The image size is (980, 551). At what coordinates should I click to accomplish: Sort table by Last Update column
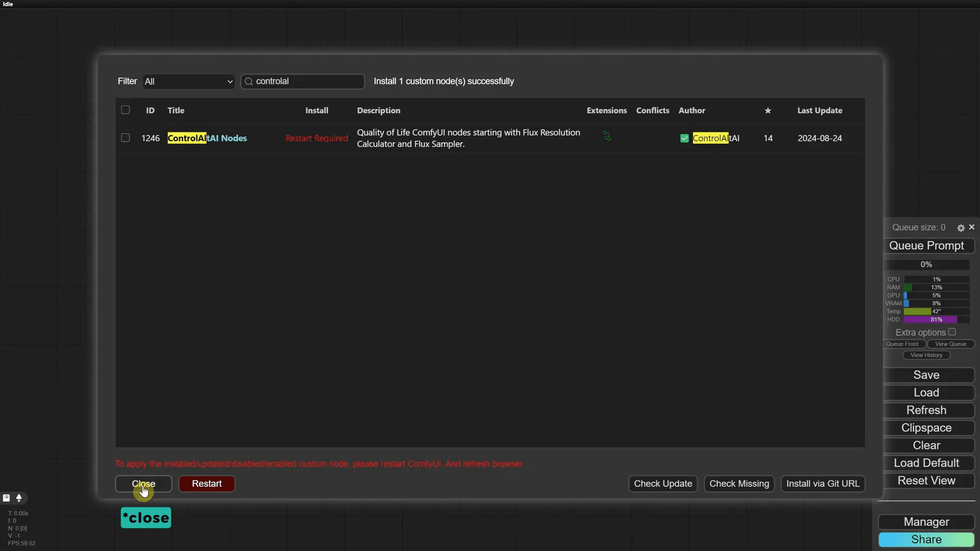point(820,111)
